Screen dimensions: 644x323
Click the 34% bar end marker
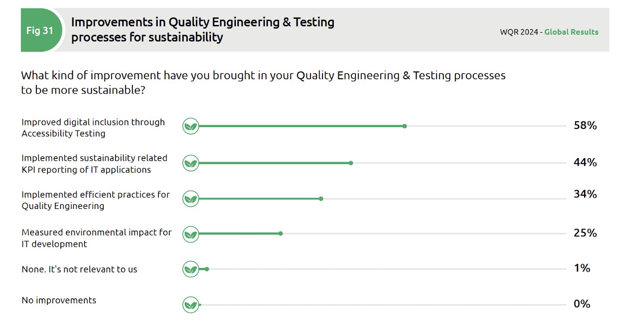321,199
